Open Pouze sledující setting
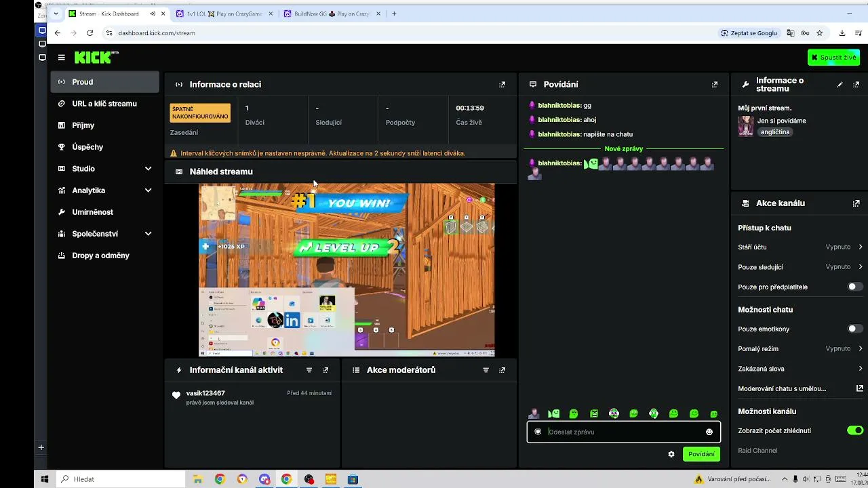 pos(800,267)
